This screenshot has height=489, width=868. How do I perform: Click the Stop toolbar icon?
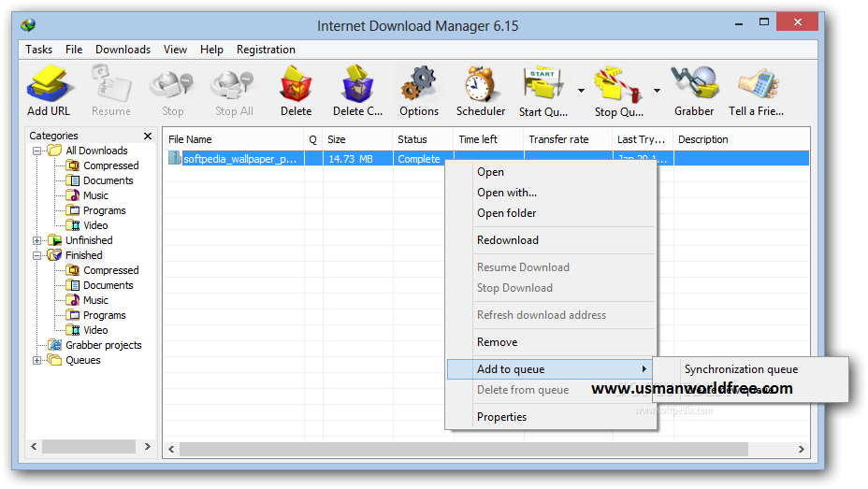click(x=172, y=84)
